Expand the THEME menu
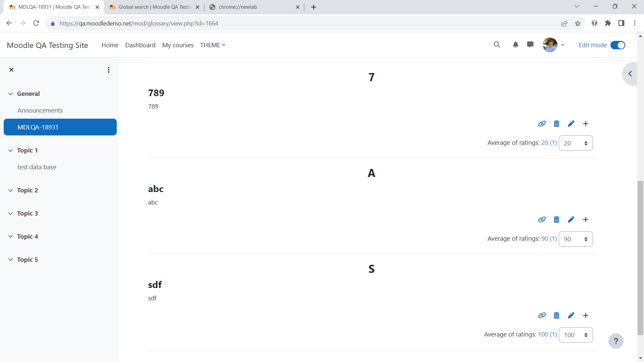This screenshot has width=644, height=362. pos(213,45)
